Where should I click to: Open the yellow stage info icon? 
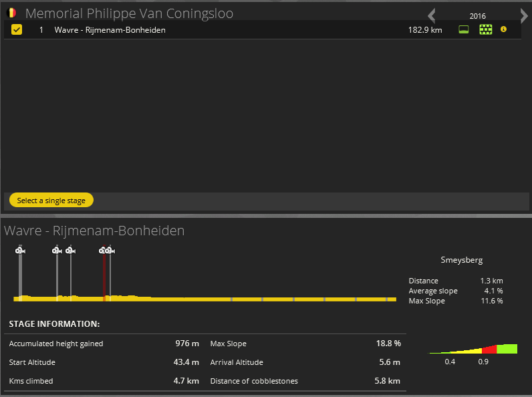click(x=503, y=29)
